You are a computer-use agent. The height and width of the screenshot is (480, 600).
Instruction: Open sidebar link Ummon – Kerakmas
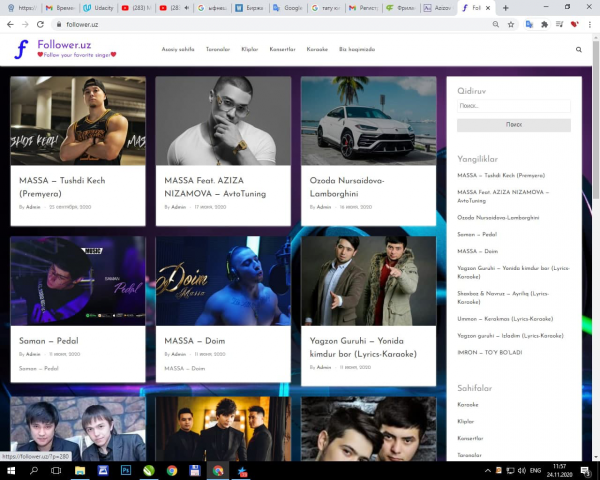pyautogui.click(x=505, y=319)
